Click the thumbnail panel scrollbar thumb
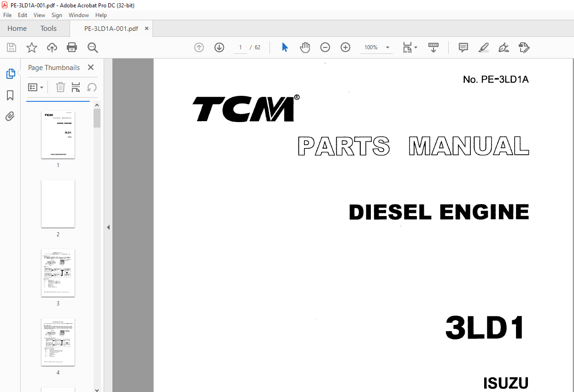The height and width of the screenshot is (392, 574). [x=97, y=118]
